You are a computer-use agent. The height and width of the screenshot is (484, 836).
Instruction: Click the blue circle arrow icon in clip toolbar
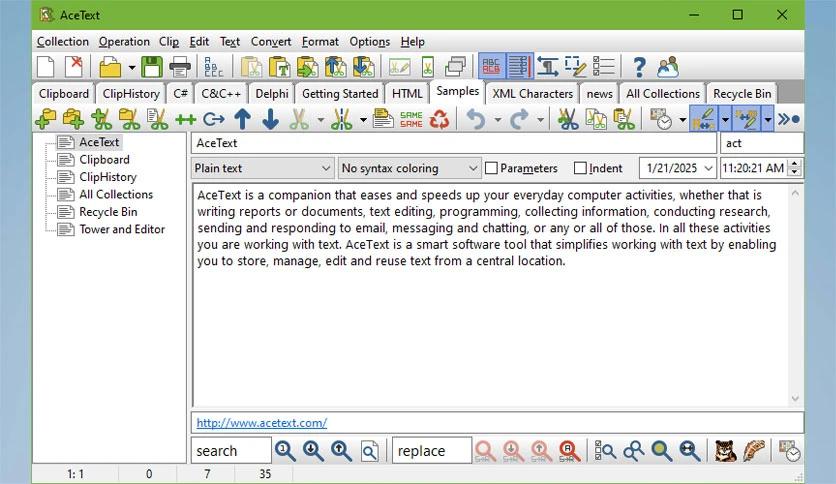tap(214, 119)
